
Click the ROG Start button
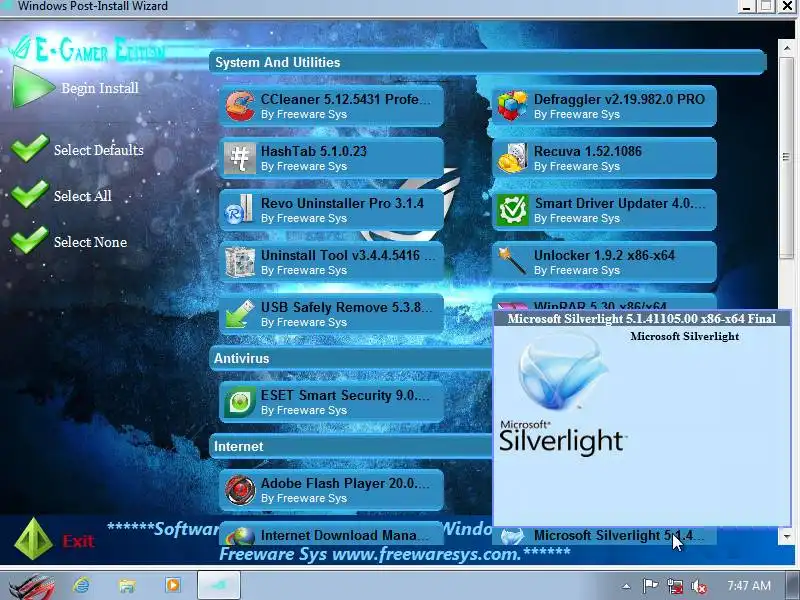click(32, 586)
